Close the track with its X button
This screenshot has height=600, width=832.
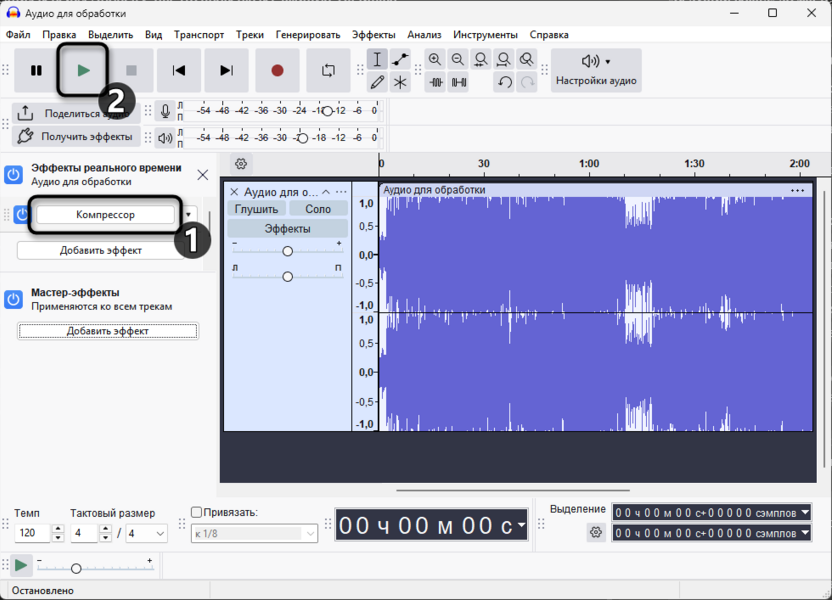click(234, 192)
